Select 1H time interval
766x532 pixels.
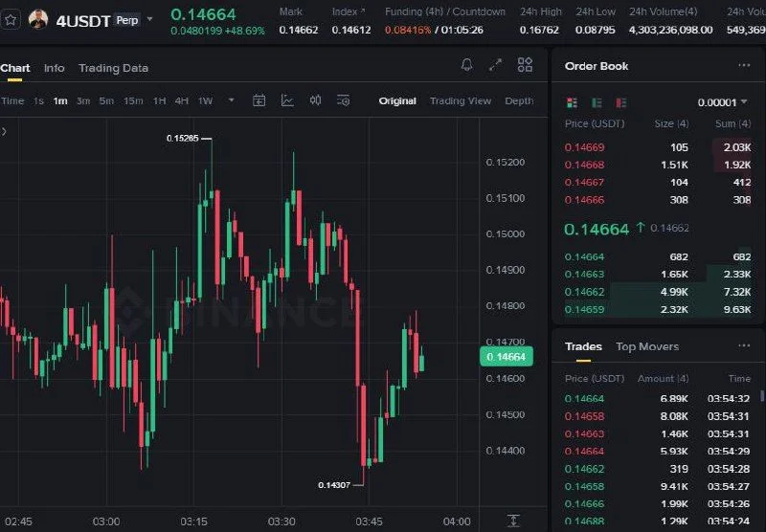click(159, 101)
